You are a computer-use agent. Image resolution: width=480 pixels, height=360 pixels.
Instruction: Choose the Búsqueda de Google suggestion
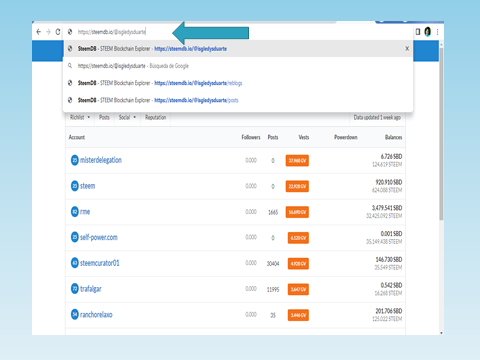[238, 66]
